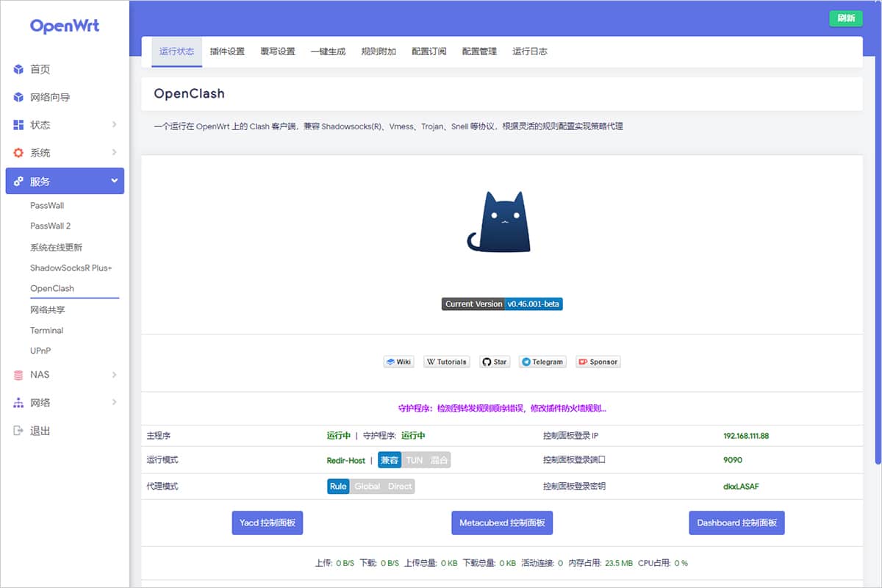
Task: Click the IP address 192.168.111.88
Action: pyautogui.click(x=746, y=436)
